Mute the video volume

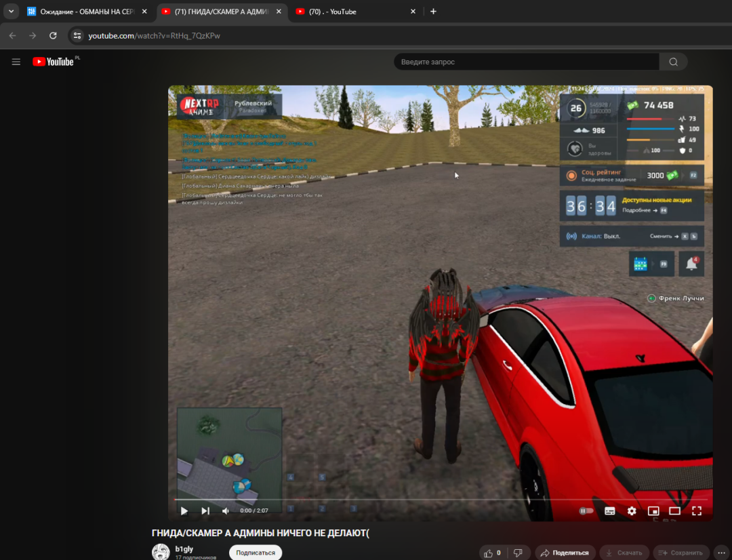226,511
